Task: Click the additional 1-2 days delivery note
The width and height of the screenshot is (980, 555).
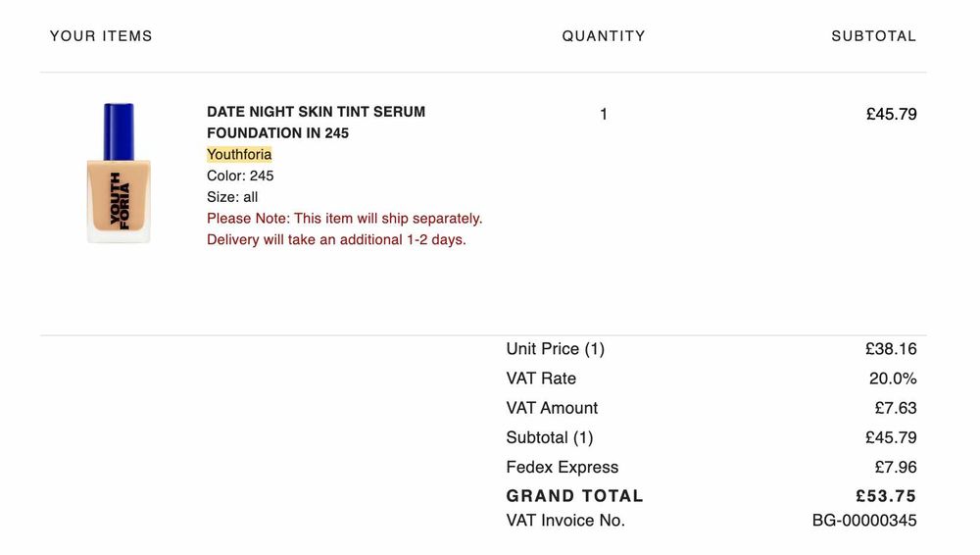Action: pos(336,240)
